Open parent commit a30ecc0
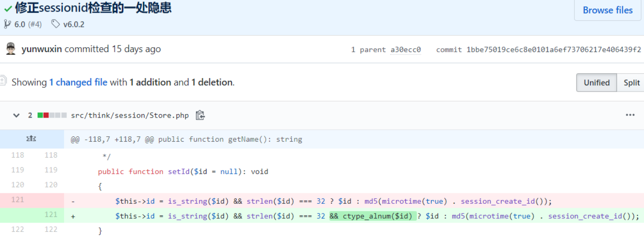Screen dimensions: 644x238 [405, 50]
